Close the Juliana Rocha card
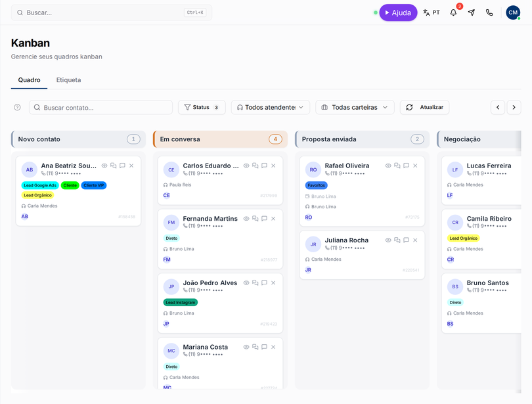This screenshot has height=404, width=532. [x=415, y=240]
